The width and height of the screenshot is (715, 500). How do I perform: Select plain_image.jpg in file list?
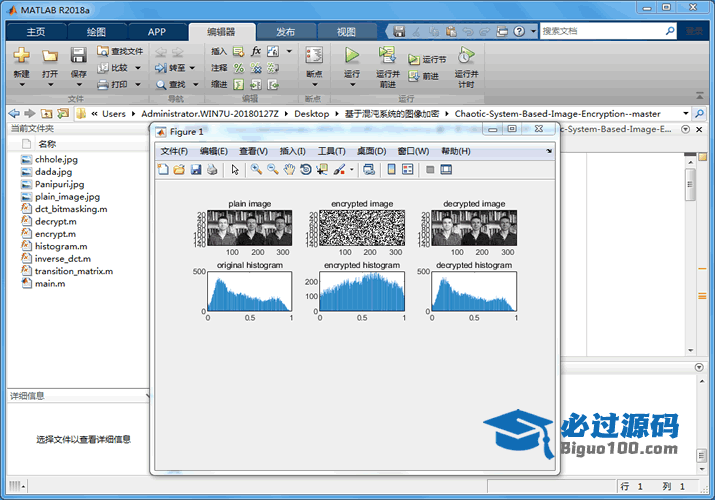[67, 196]
